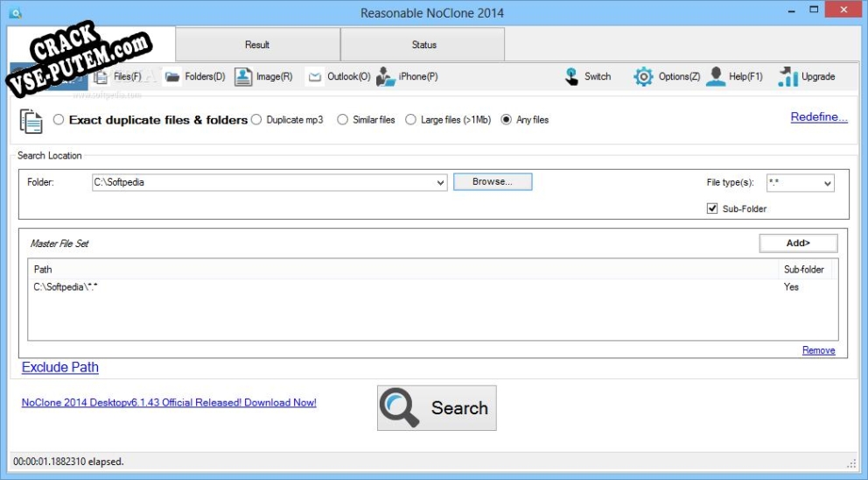The height and width of the screenshot is (480, 868).
Task: Click the Path column header
Action: [403, 270]
